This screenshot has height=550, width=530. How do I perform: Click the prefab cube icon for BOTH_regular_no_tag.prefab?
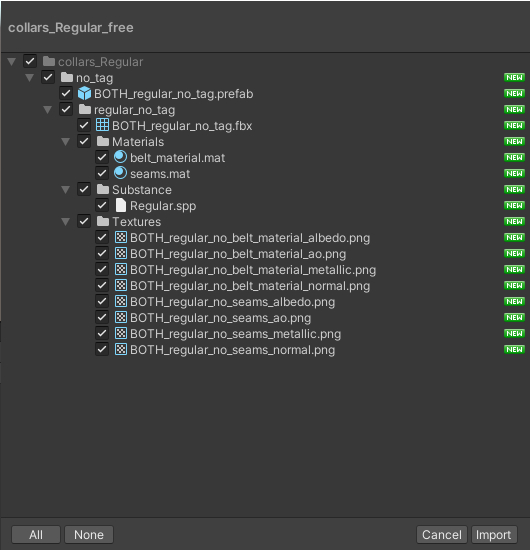coord(84,93)
